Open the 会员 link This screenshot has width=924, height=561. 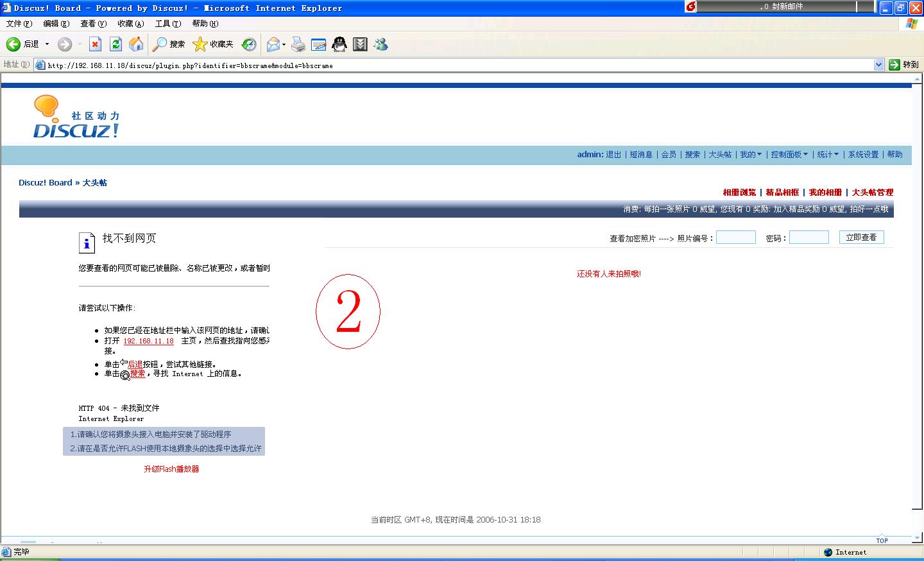(x=669, y=155)
